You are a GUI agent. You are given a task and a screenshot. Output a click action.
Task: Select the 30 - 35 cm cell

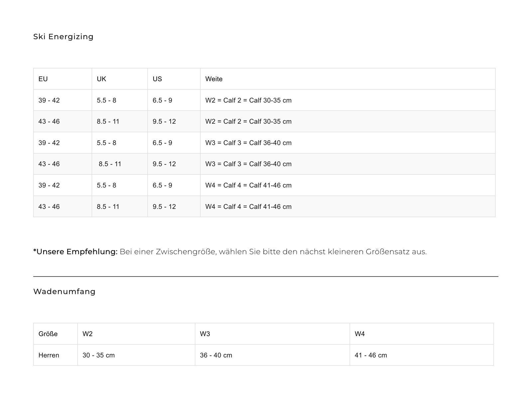click(x=98, y=355)
